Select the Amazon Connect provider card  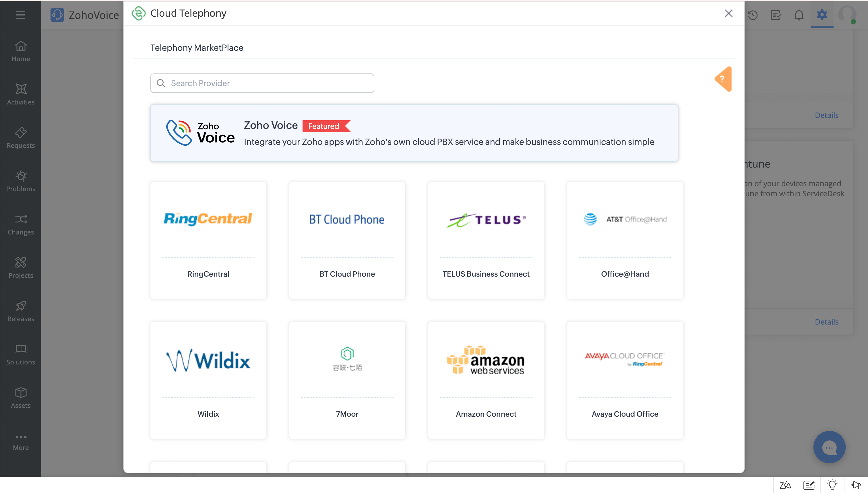pyautogui.click(x=486, y=380)
